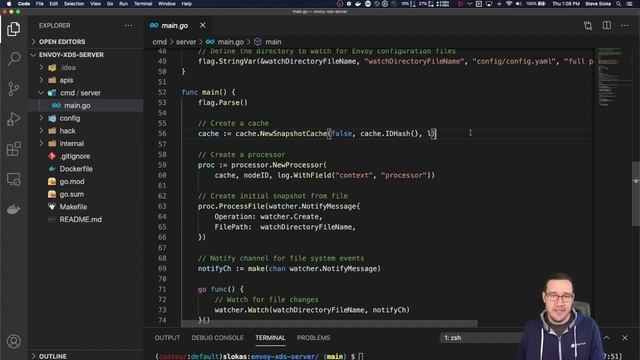The width and height of the screenshot is (640, 360).
Task: Select main.go in the file tree
Action: pyautogui.click(x=86, y=105)
